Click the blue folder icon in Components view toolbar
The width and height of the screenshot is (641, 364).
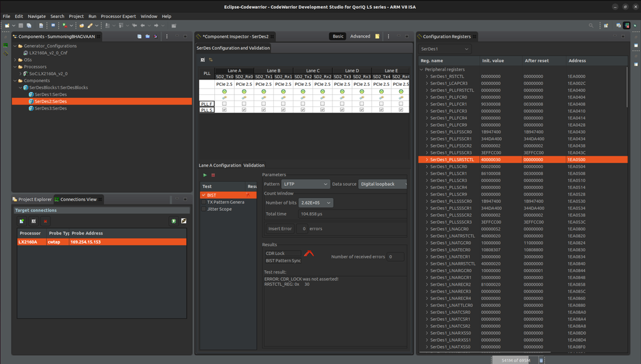coord(148,37)
